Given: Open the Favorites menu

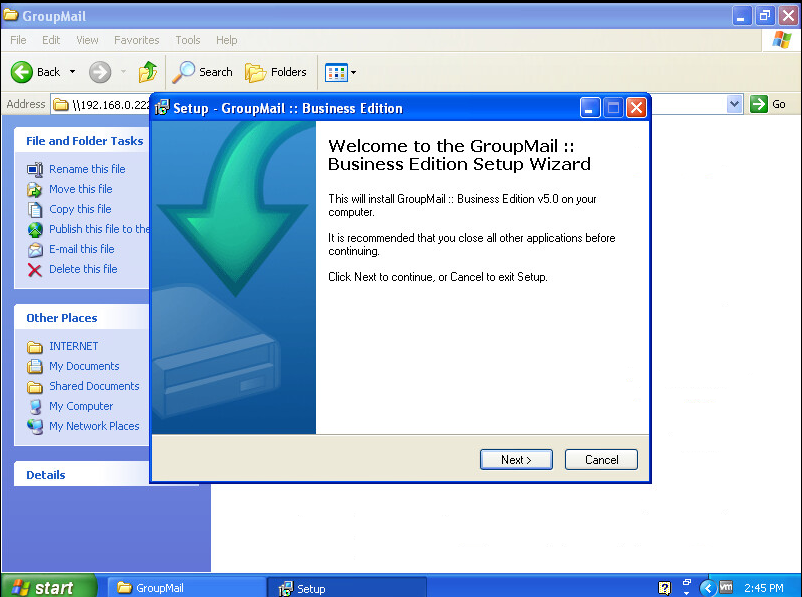Looking at the screenshot, I should pyautogui.click(x=136, y=40).
